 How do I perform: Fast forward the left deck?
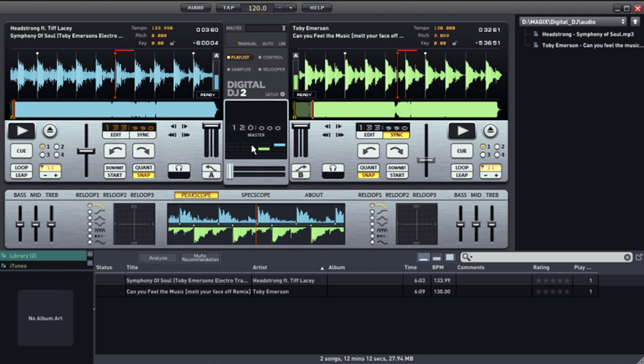185,135
